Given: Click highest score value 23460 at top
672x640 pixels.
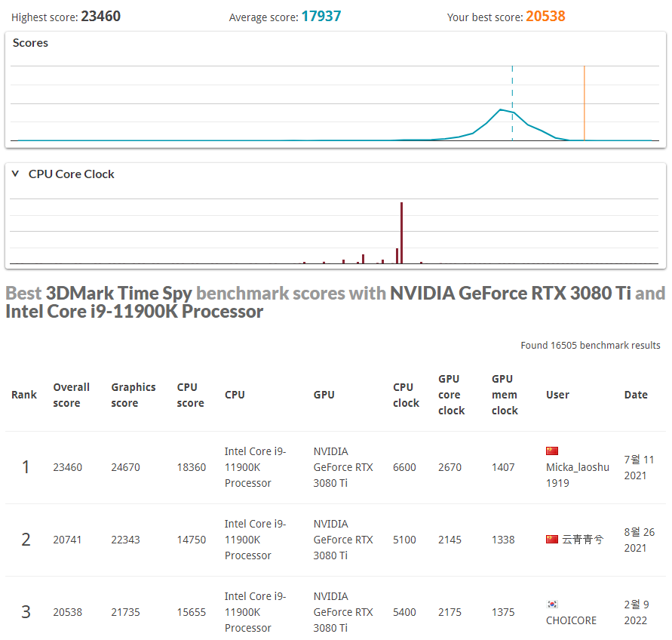Looking at the screenshot, I should click(101, 17).
